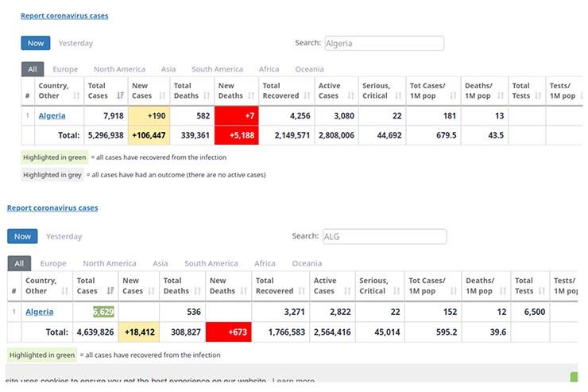Select the Africa tab in lower table

(265, 263)
